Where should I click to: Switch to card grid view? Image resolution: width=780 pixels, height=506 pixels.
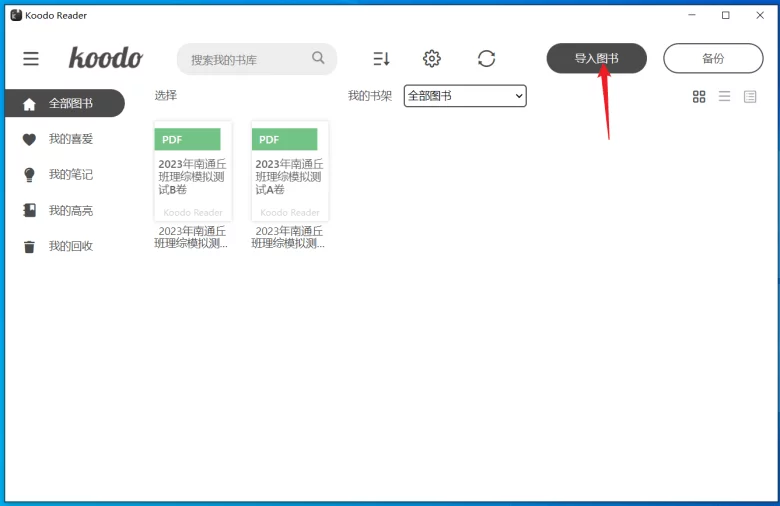tap(699, 96)
